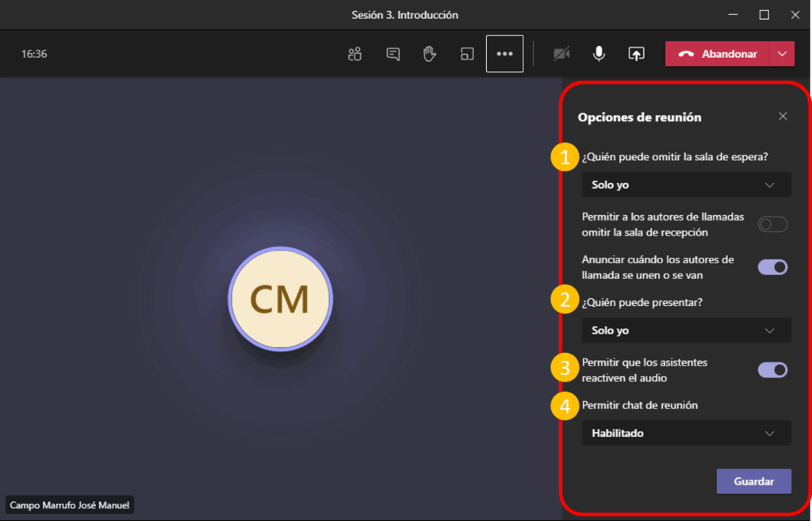Viewport: 812px width, 521px height.
Task: Expand the sala de espera dropdown
Action: point(686,185)
